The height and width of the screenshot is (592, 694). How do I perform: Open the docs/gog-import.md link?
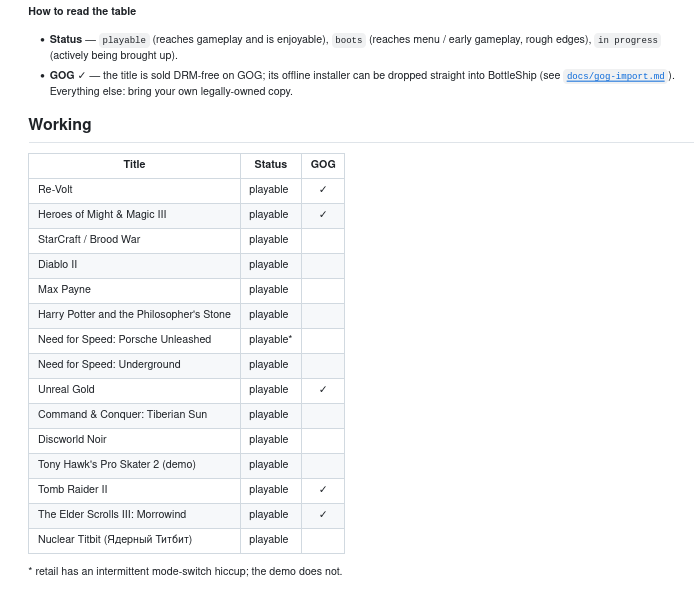click(x=615, y=76)
